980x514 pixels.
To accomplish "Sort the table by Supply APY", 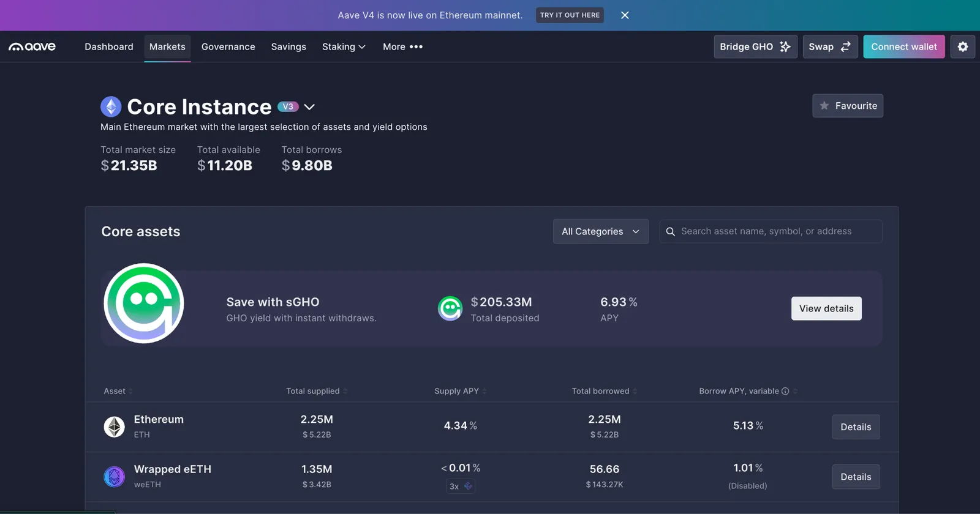I will 461,391.
